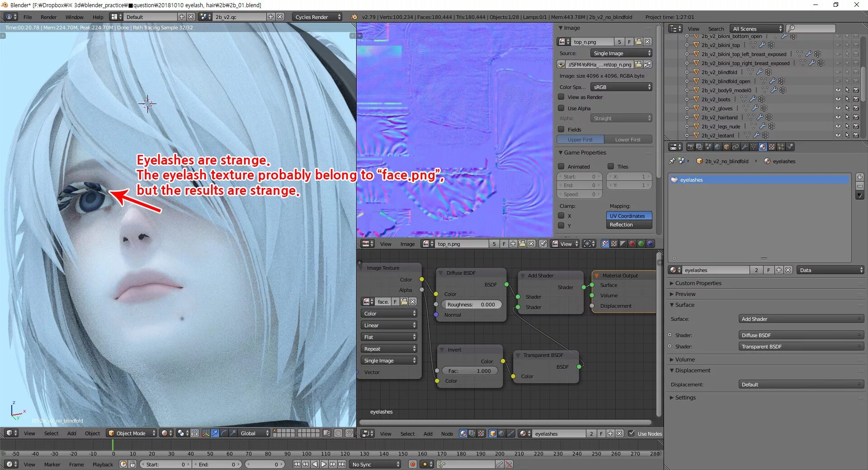Click the Displacement Default button
The height and width of the screenshot is (470, 868).
click(x=801, y=385)
